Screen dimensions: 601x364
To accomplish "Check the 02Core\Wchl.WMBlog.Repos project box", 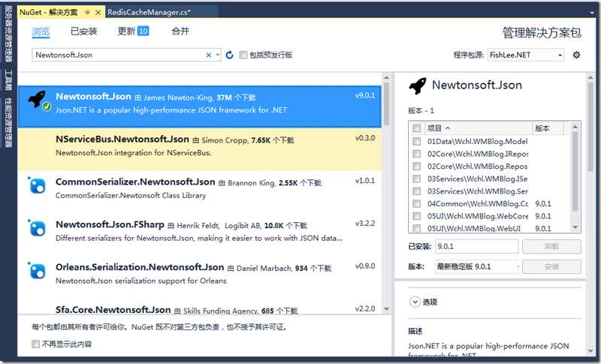I will pyautogui.click(x=417, y=167).
